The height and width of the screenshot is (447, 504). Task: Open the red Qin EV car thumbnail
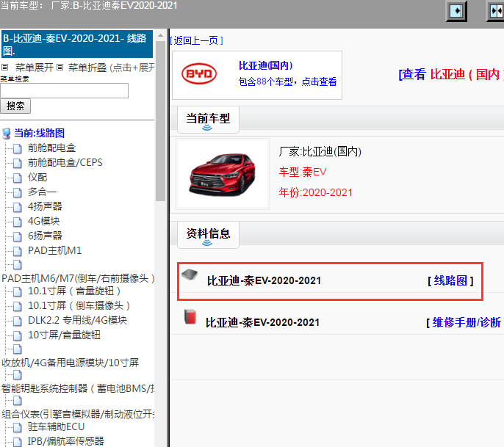pos(223,175)
